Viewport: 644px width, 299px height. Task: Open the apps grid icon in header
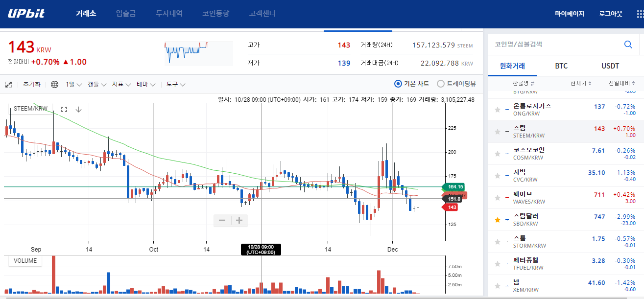pyautogui.click(x=641, y=14)
